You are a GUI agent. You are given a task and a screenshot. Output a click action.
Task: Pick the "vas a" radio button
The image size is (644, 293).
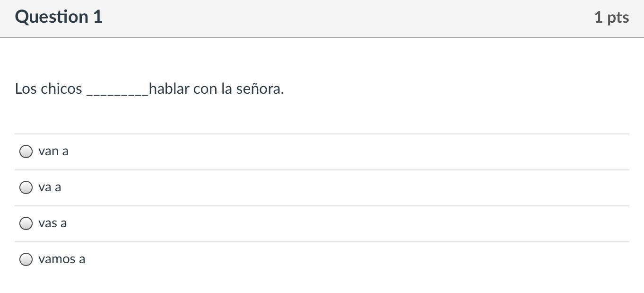tap(26, 223)
